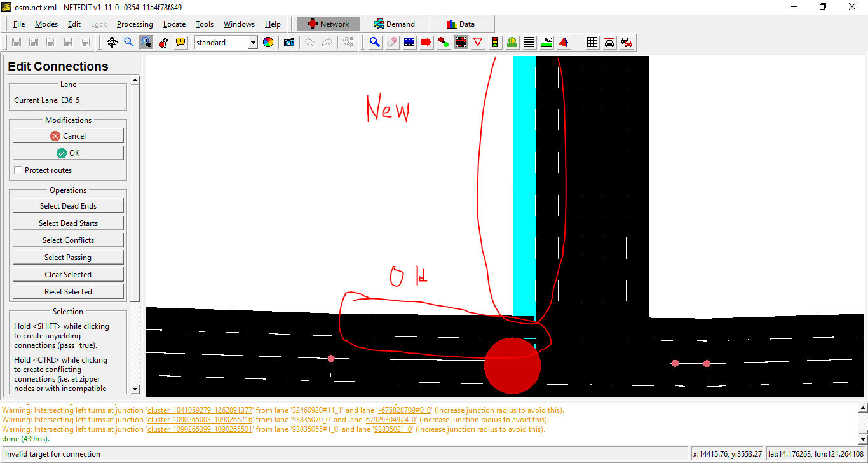Select the TAZ mode icon
This screenshot has height=463, width=868.
coord(546,43)
